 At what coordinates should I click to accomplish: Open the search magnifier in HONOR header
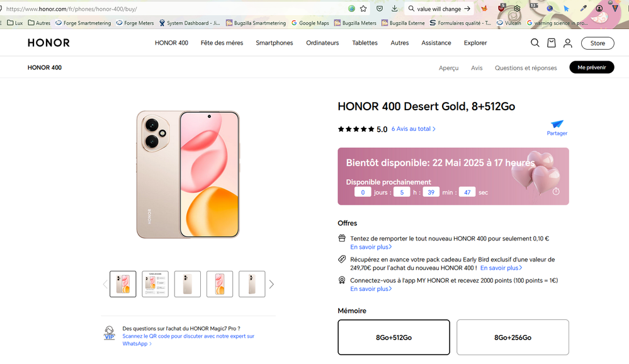click(x=535, y=43)
